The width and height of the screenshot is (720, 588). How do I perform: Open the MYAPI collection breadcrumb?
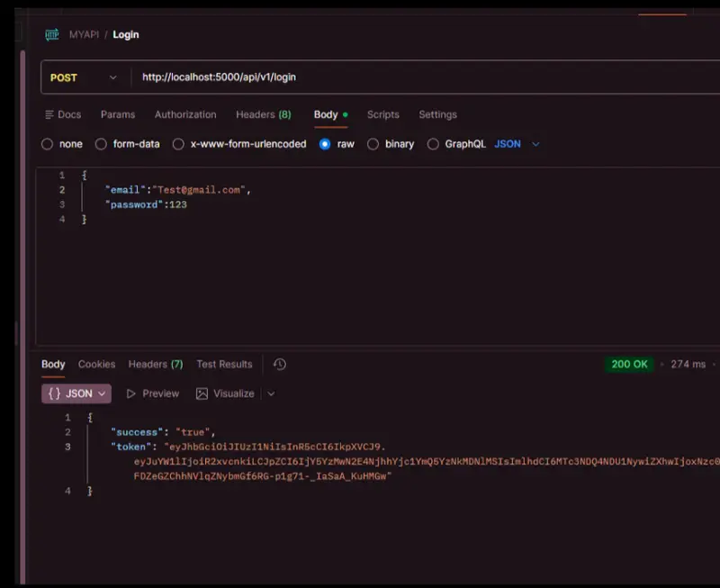tap(84, 34)
